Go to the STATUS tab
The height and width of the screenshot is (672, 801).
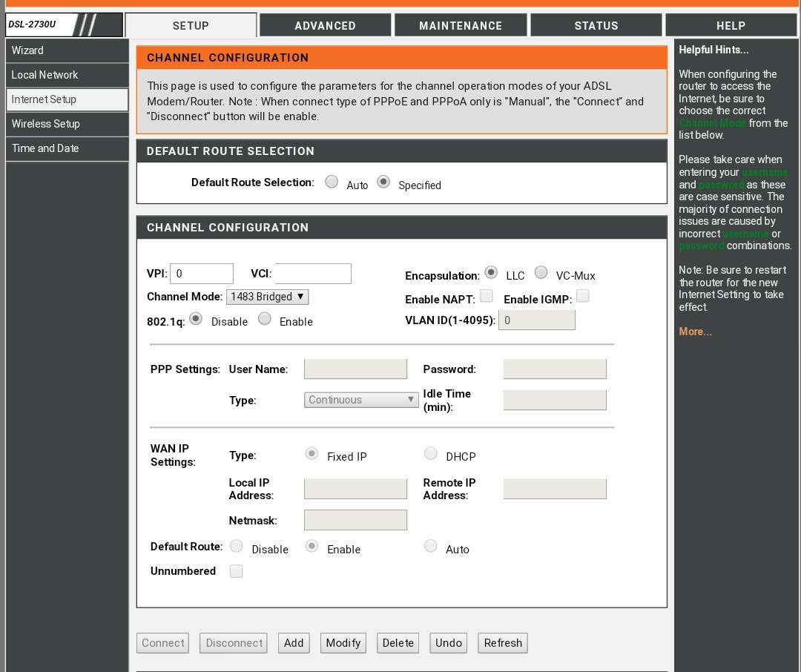(596, 25)
